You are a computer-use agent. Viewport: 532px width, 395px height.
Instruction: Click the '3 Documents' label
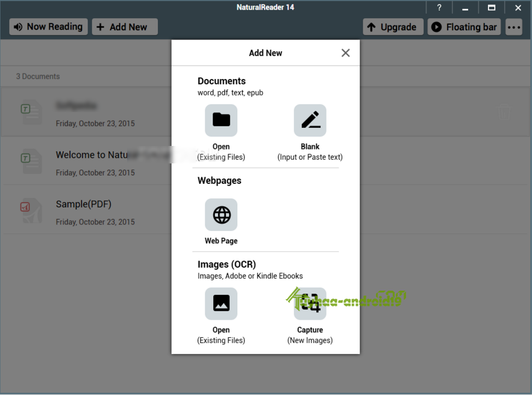click(38, 77)
